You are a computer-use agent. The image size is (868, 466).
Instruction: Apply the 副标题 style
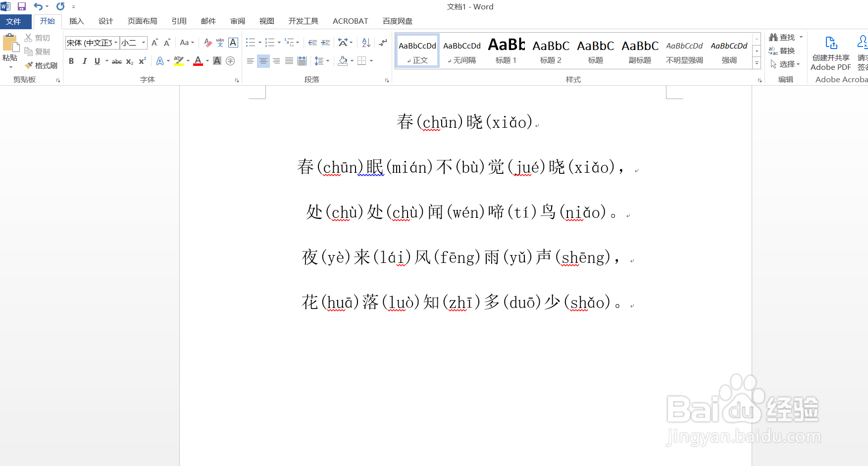coord(640,51)
